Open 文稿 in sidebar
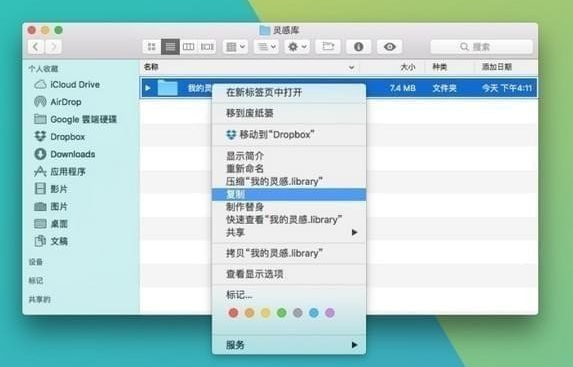The width and height of the screenshot is (573, 367). [51, 241]
